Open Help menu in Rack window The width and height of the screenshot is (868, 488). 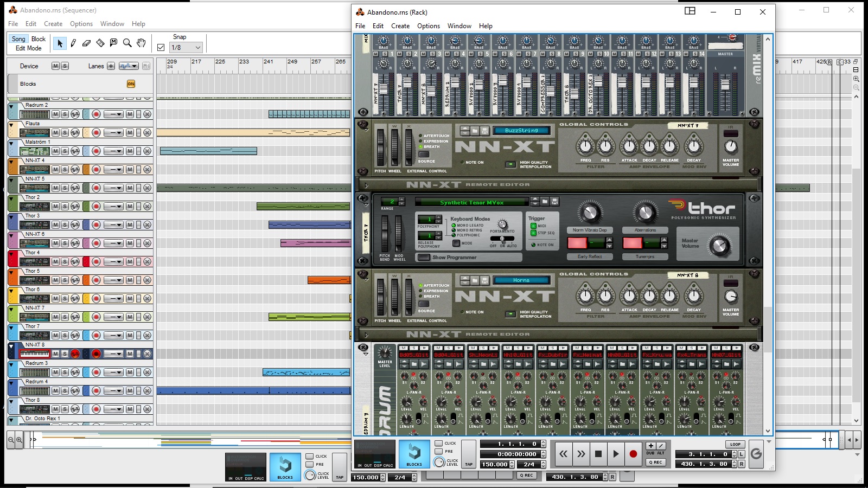[x=486, y=26]
